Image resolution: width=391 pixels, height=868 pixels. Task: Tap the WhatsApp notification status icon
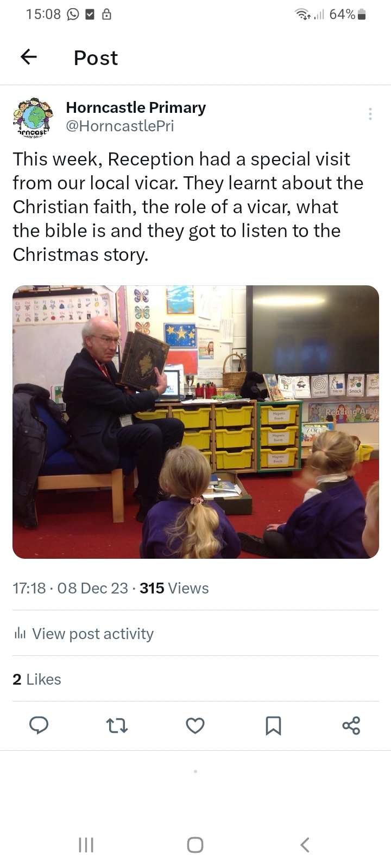73,15
